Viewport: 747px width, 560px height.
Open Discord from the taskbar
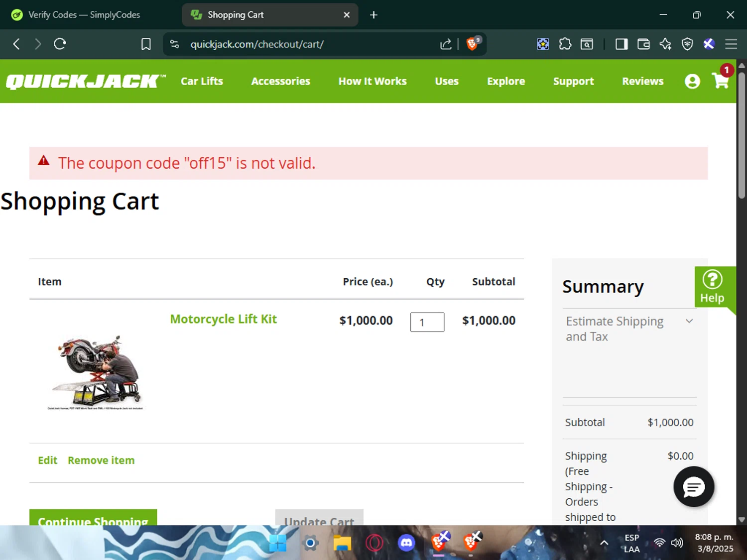406,543
